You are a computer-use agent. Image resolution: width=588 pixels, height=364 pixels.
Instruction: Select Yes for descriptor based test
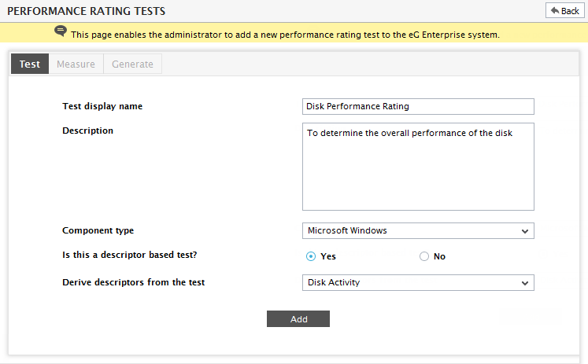(x=311, y=256)
